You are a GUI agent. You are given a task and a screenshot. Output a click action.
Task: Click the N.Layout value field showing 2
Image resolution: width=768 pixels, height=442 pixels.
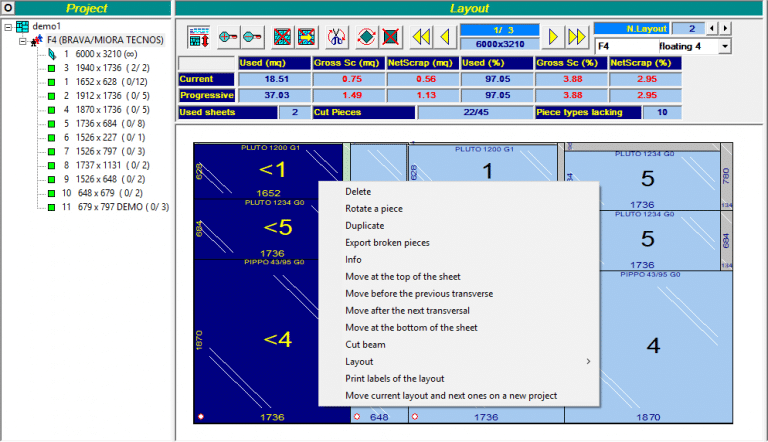click(688, 28)
